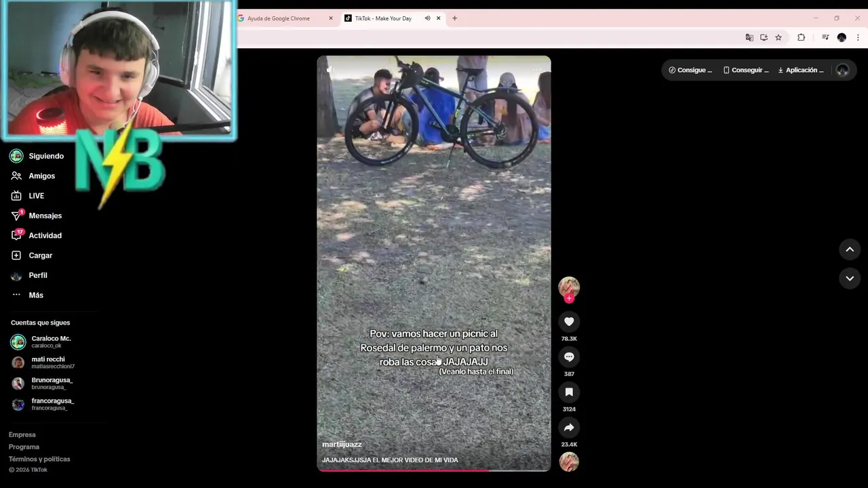Seek on the red video progress bar
The height and width of the screenshot is (488, 868).
coord(434,469)
